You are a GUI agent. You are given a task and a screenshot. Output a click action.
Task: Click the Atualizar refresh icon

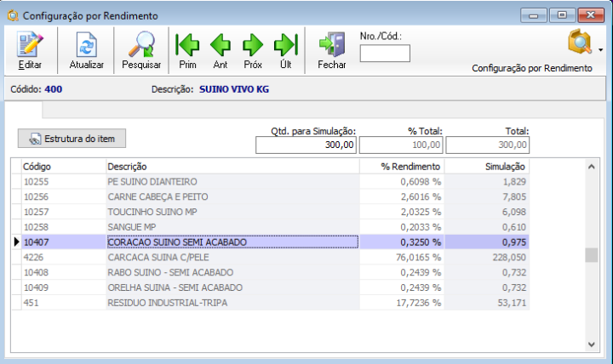(86, 49)
